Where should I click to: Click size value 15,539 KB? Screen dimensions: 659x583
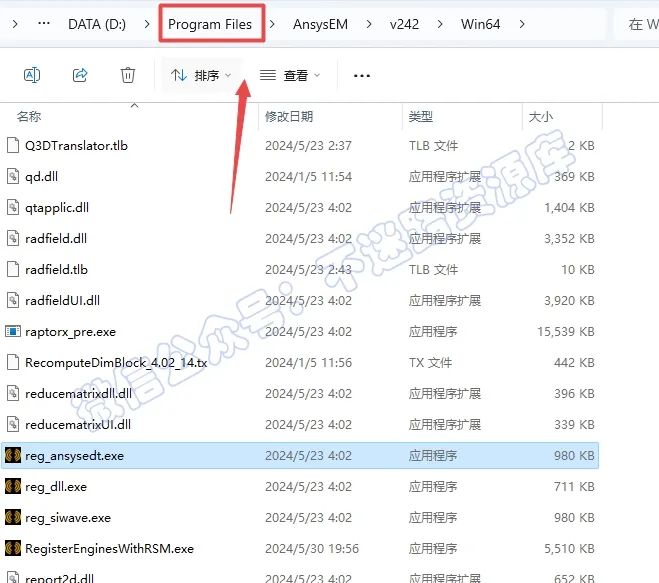pyautogui.click(x=566, y=332)
